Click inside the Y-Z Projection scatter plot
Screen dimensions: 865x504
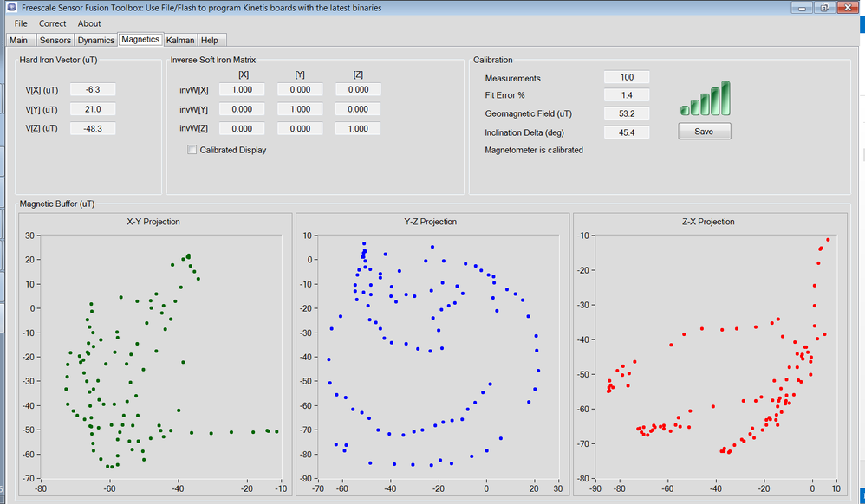(x=439, y=357)
